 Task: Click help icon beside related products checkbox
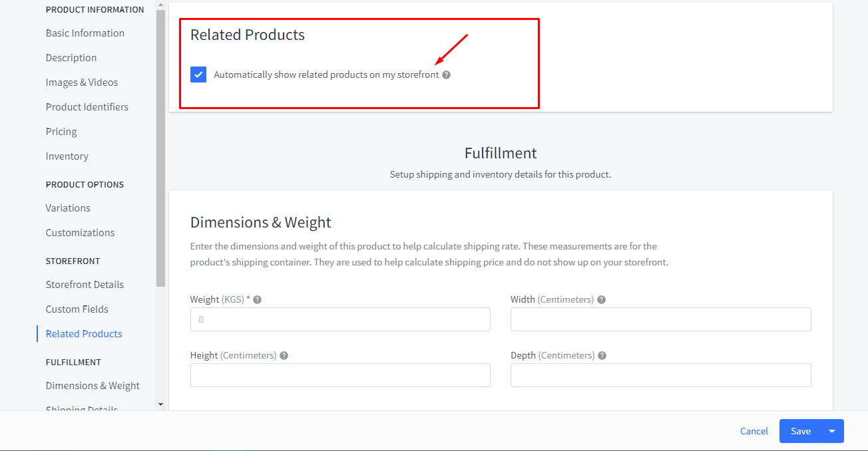click(446, 75)
